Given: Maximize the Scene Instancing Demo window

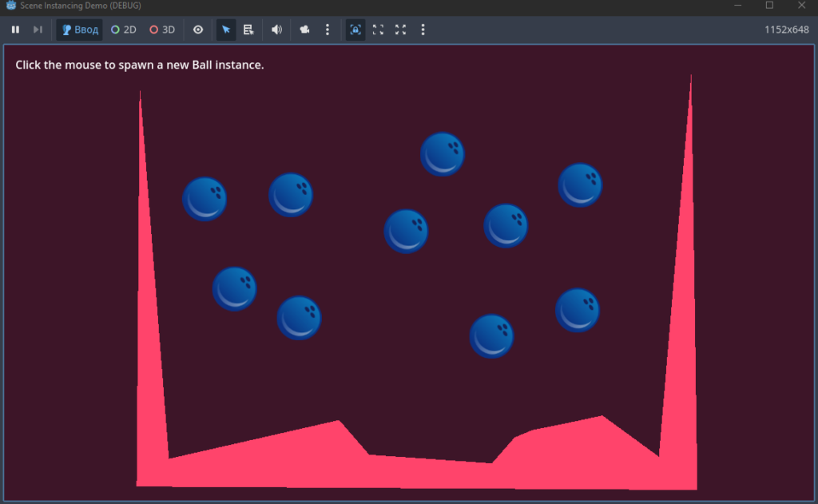Looking at the screenshot, I should point(769,6).
